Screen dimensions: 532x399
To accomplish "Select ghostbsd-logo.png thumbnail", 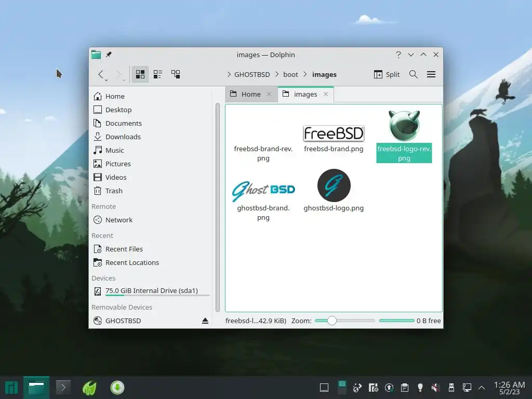I will [x=334, y=185].
